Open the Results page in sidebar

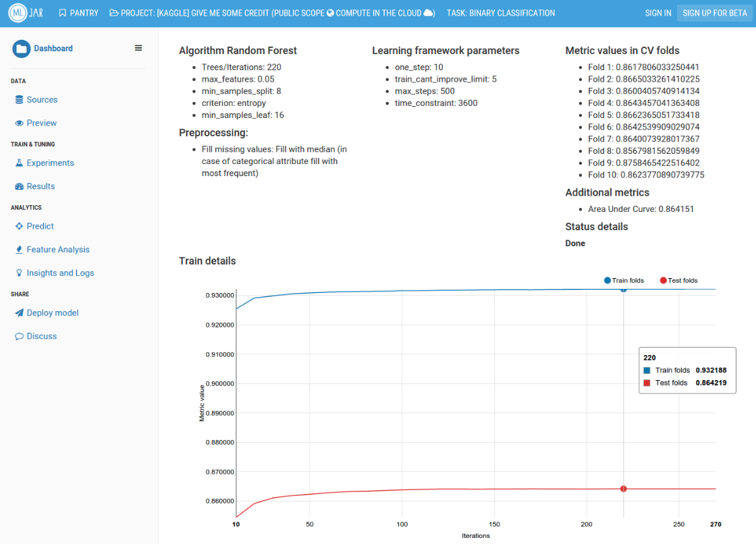(40, 186)
